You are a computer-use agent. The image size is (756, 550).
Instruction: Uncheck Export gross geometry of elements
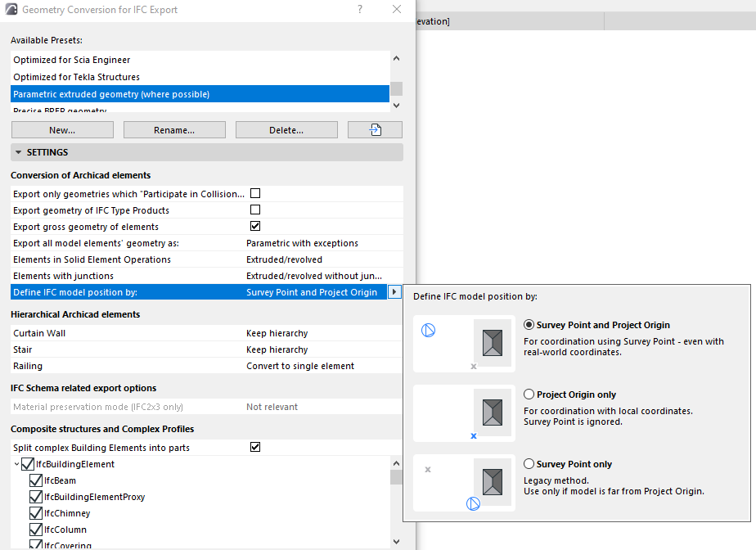click(255, 226)
